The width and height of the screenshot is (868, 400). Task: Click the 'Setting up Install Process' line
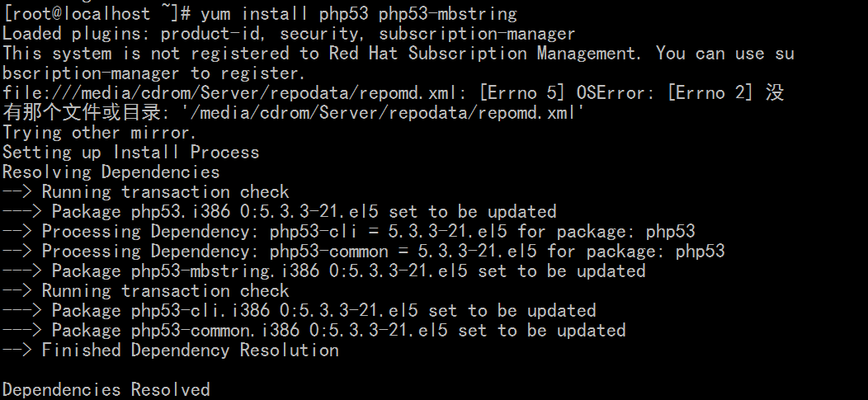(x=130, y=152)
